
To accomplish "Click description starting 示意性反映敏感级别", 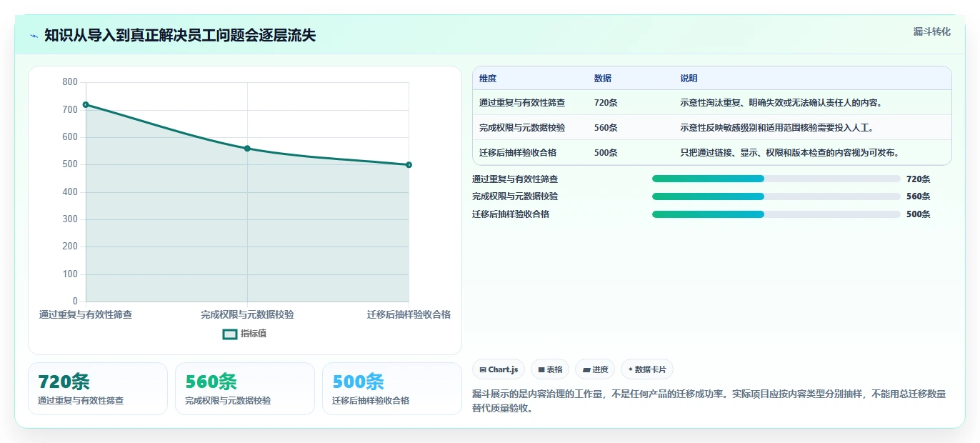I will [777, 128].
